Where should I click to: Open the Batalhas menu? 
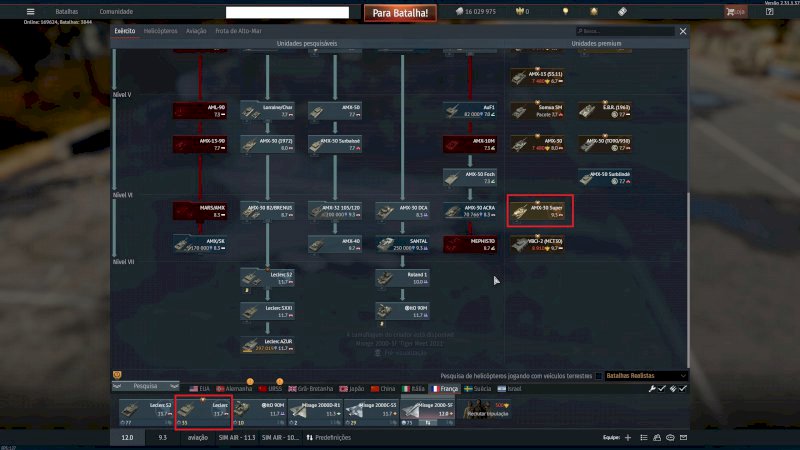tap(67, 11)
